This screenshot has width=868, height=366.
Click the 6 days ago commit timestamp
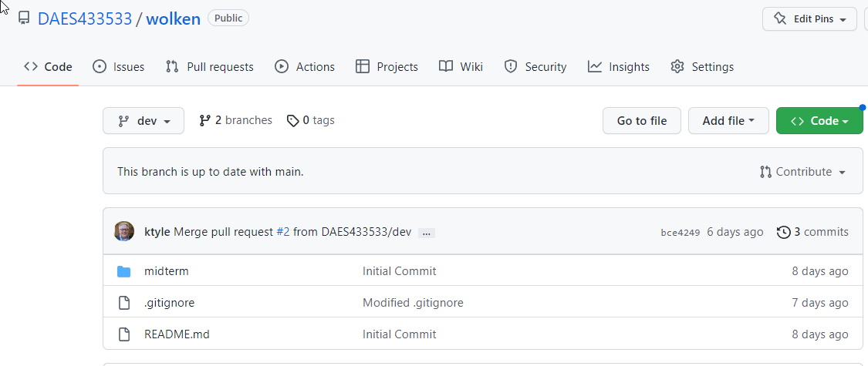(x=735, y=232)
